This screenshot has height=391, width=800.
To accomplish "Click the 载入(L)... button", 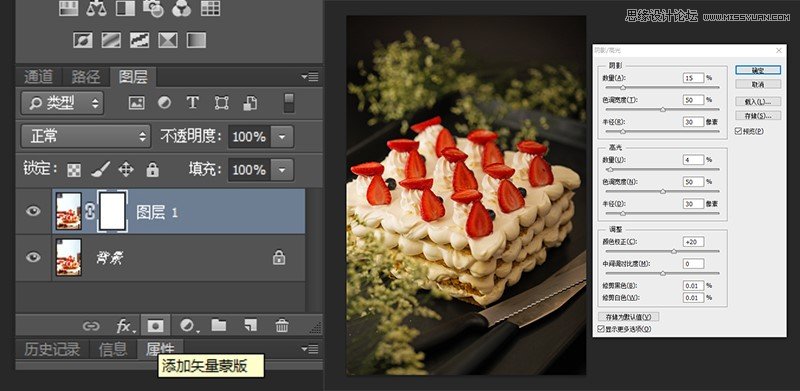I will point(758,102).
